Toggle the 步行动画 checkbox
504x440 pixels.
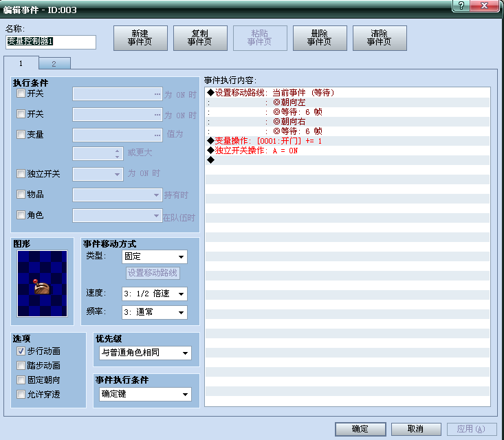click(21, 351)
